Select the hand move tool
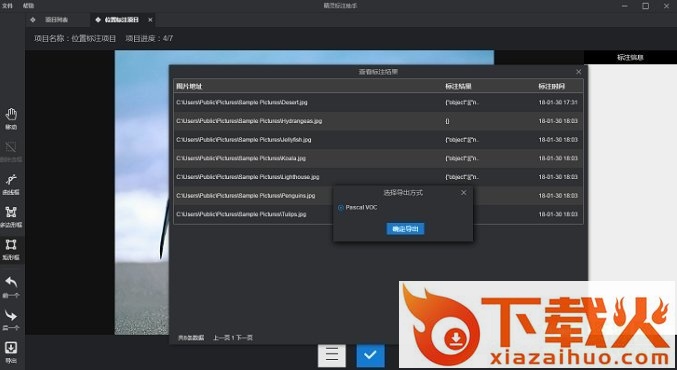Viewport: 677px width, 370px height. (11, 119)
